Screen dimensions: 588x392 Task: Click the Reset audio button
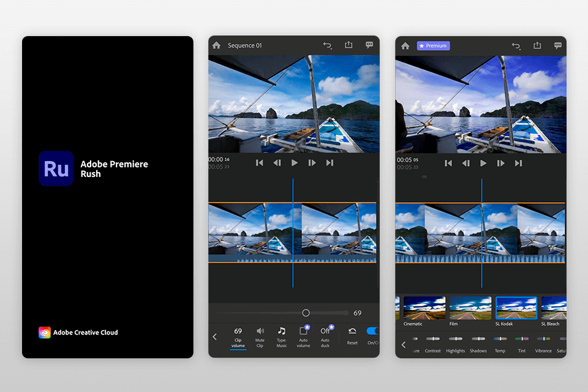tap(352, 336)
